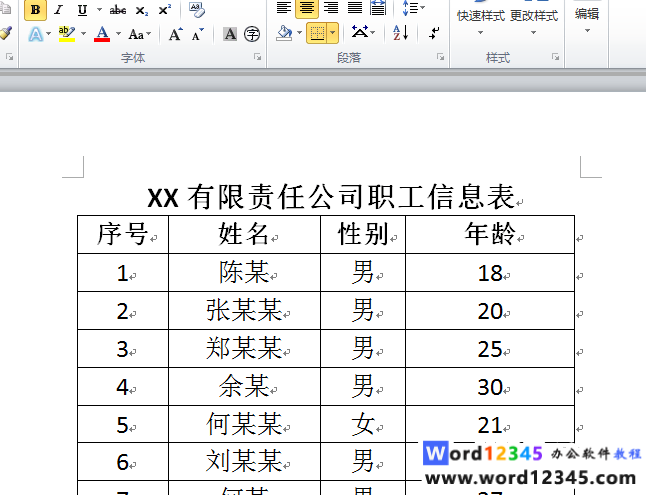Viewport: 646px width, 495px height.
Task: Open line spacing dropdown
Action: (x=413, y=8)
